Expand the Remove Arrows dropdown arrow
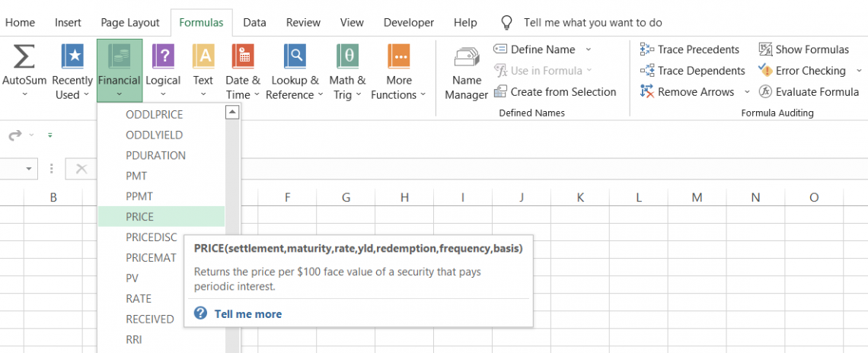 [745, 92]
